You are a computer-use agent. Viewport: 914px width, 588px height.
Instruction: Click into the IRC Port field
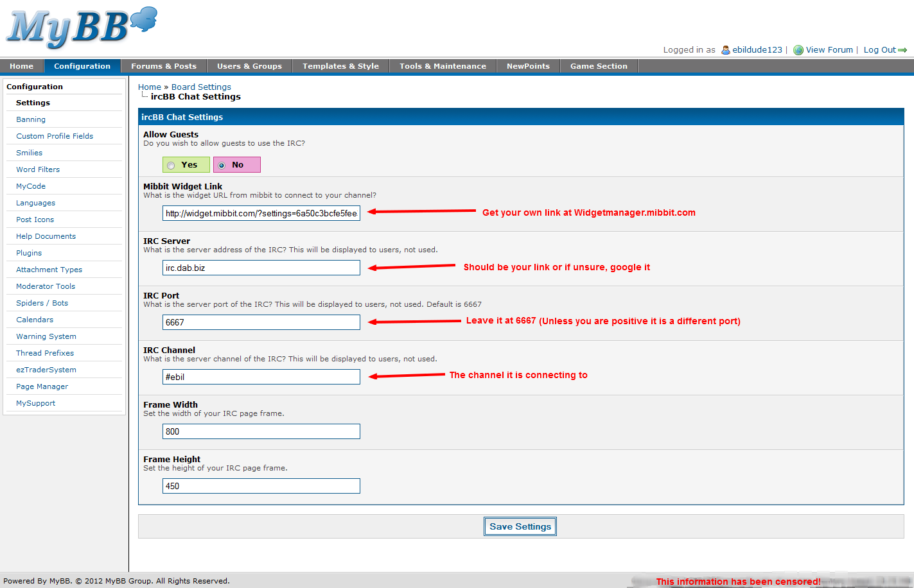261,322
